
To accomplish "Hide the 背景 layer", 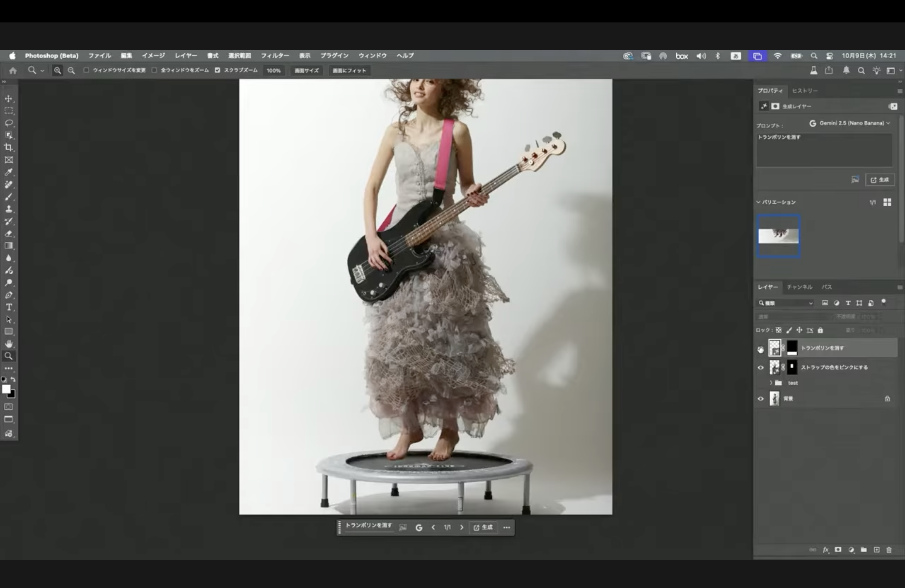I will pos(760,398).
